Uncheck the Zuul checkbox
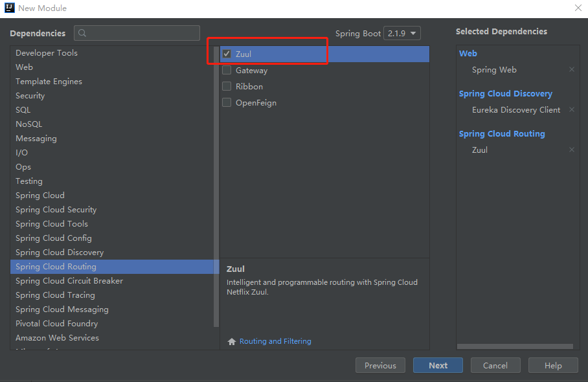The image size is (588, 382). (x=227, y=54)
